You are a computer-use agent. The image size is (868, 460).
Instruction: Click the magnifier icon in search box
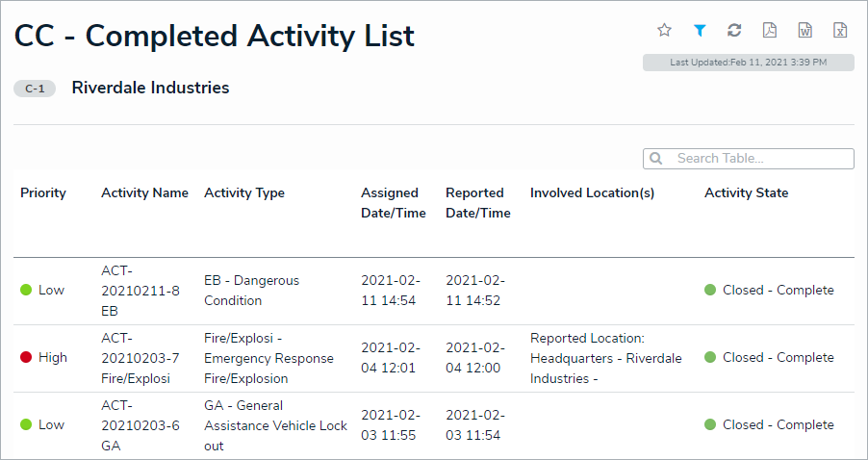click(x=656, y=159)
